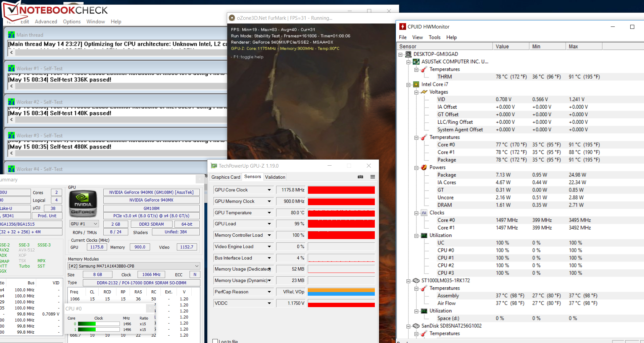644x343 pixels.
Task: Open the GPU Temperature sensor dropdown
Action: coord(269,213)
